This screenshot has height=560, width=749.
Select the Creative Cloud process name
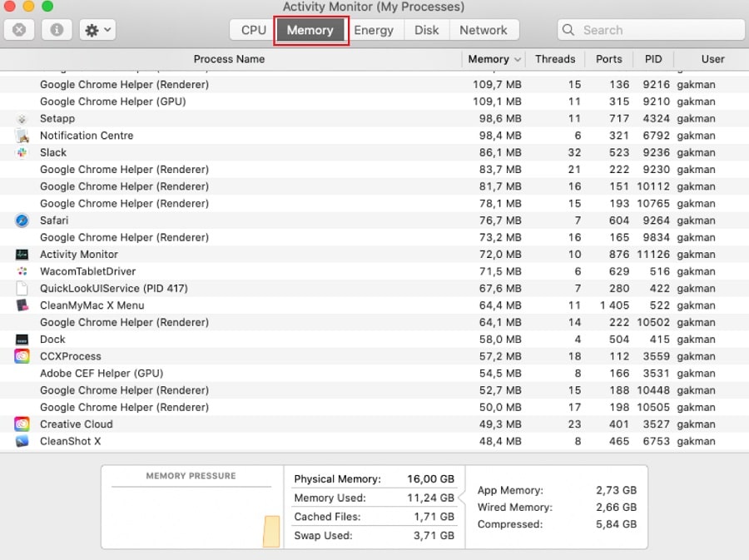77,424
